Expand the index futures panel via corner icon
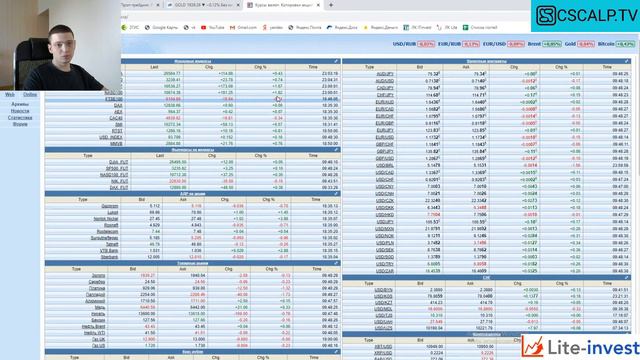The width and height of the screenshot is (640, 360). [x=336, y=150]
